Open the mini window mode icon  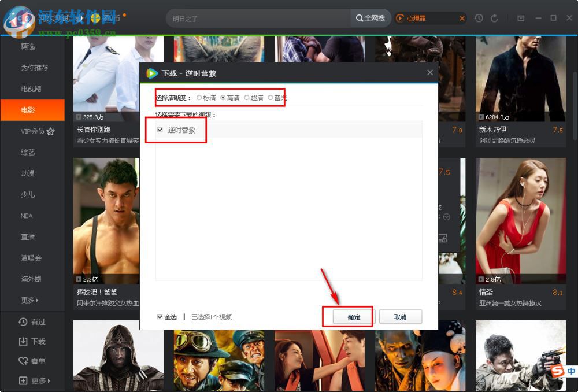(x=521, y=18)
